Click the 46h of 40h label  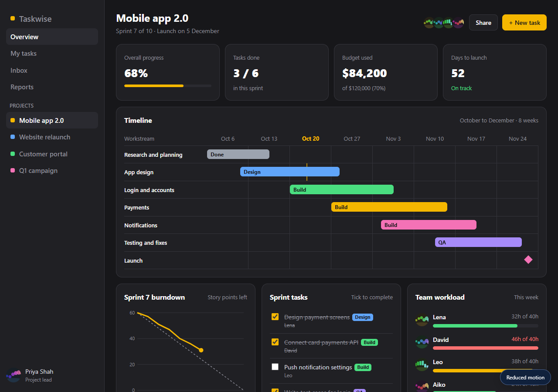[525, 339]
